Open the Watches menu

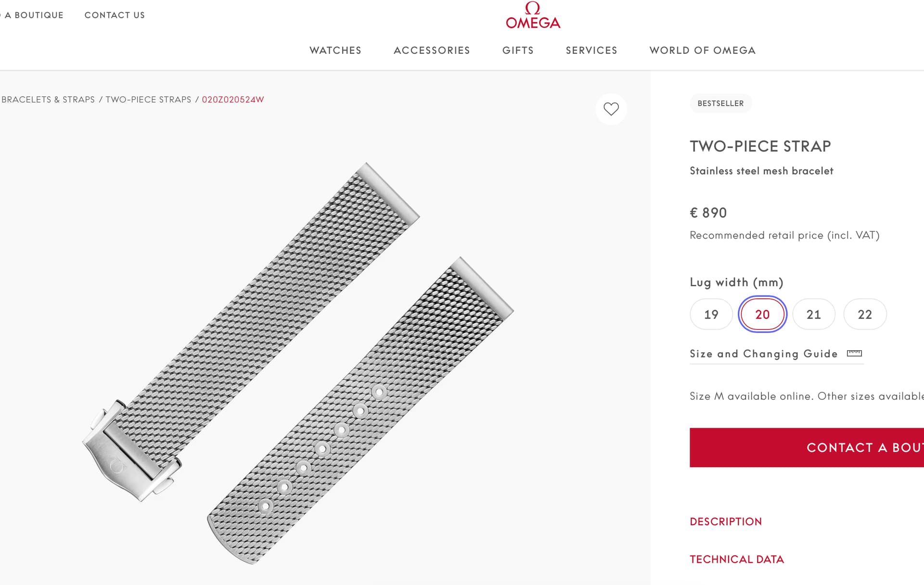coord(335,51)
